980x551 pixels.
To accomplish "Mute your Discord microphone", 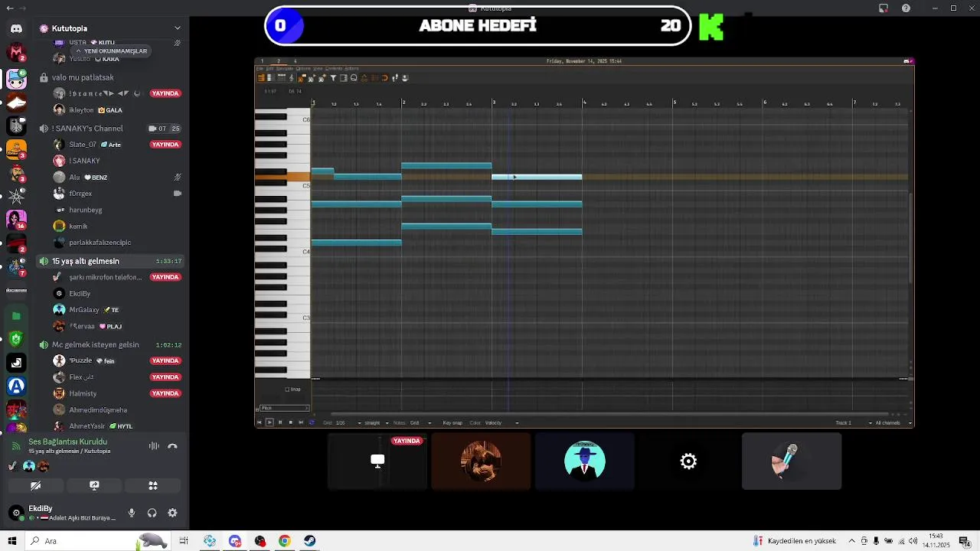I will [132, 513].
